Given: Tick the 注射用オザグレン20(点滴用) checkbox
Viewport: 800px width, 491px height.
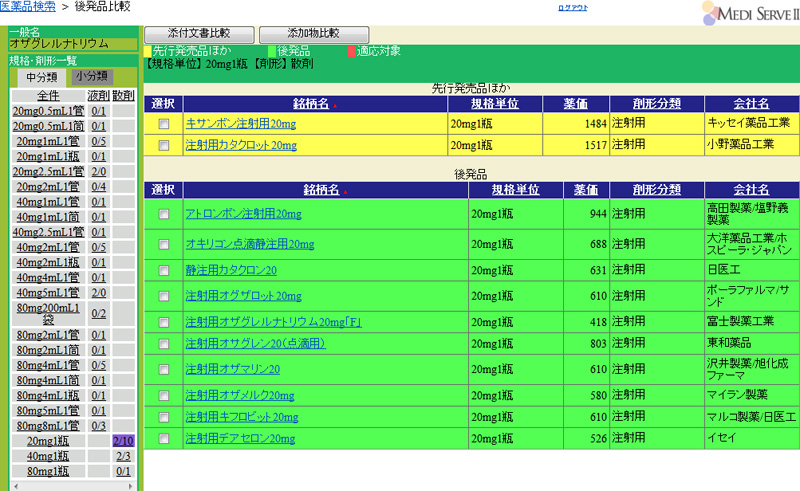Looking at the screenshot, I should point(164,343).
